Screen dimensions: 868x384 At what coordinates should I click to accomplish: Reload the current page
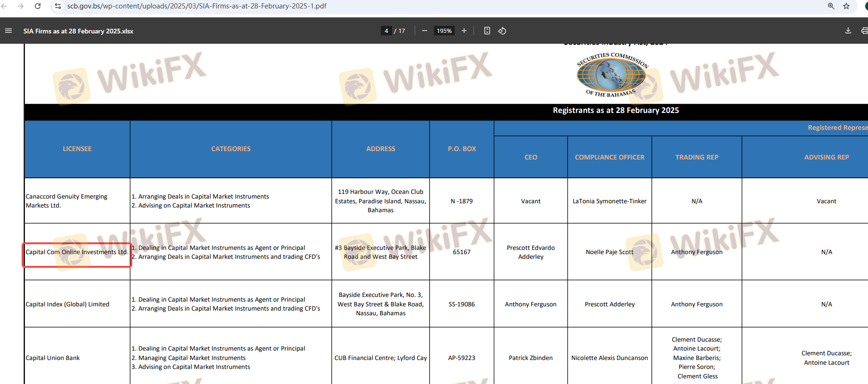[x=38, y=6]
